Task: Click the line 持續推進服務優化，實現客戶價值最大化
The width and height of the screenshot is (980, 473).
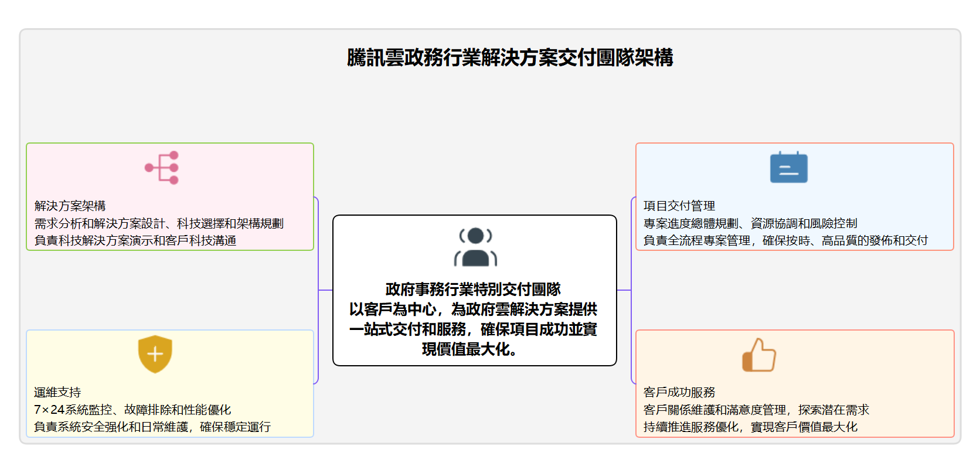Action: coord(750,427)
